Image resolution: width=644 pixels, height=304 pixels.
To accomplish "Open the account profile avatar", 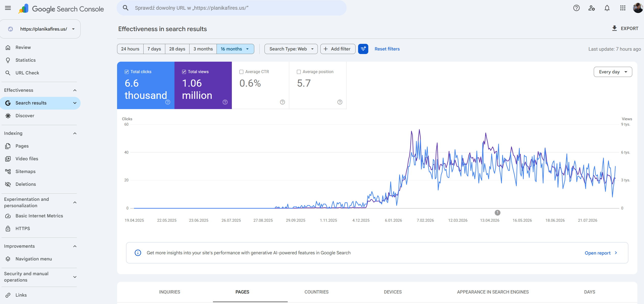I will (x=638, y=8).
